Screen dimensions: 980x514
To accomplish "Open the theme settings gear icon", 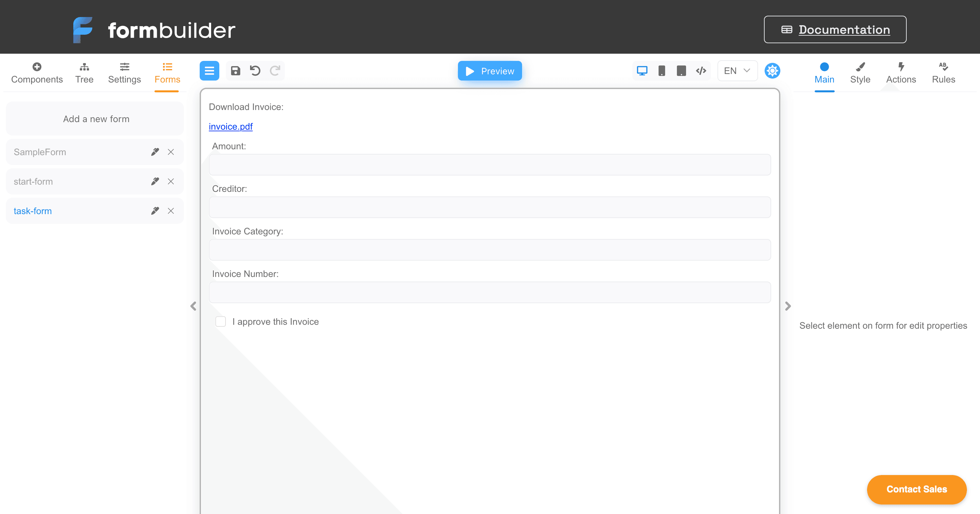I will click(x=772, y=70).
